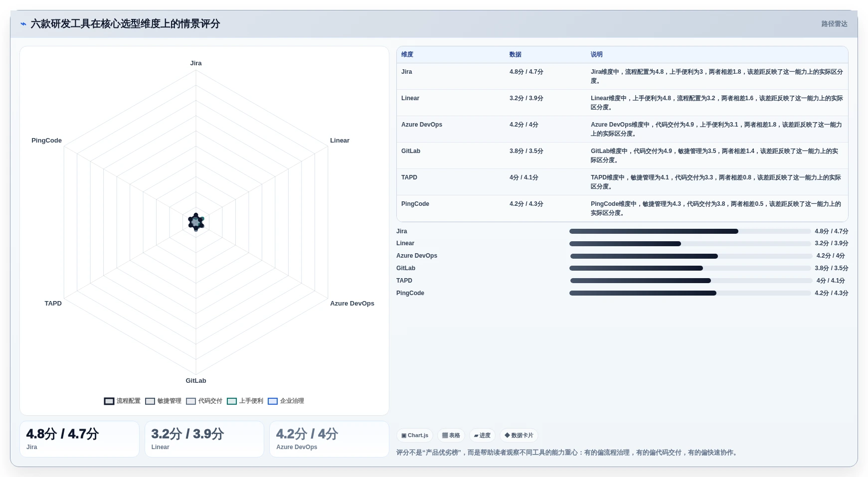
Task: Click the PingCode 4.2分 / 4.3分 progress value
Action: click(x=832, y=293)
